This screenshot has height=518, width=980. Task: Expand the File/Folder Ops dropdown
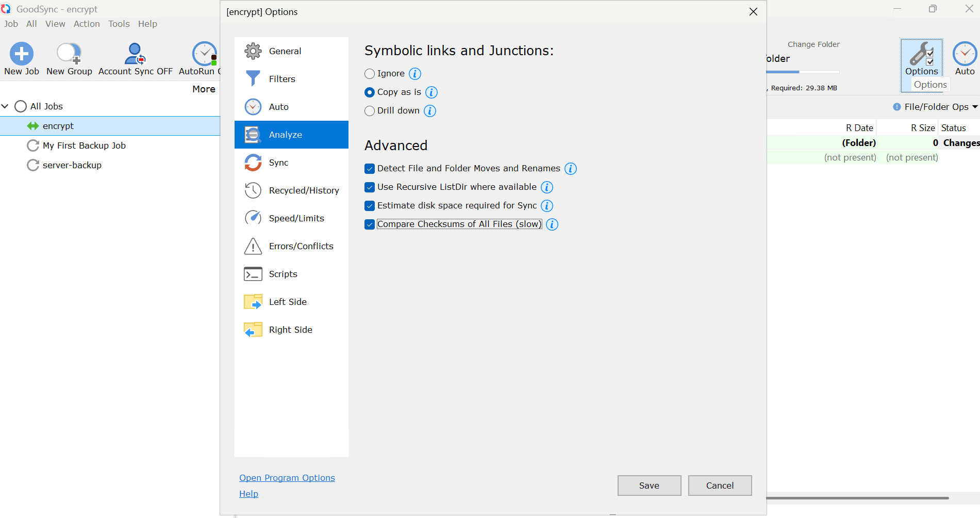point(936,107)
